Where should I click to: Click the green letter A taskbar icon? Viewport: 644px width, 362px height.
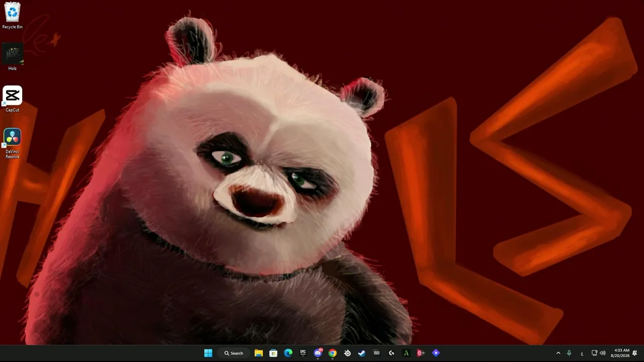(x=406, y=353)
